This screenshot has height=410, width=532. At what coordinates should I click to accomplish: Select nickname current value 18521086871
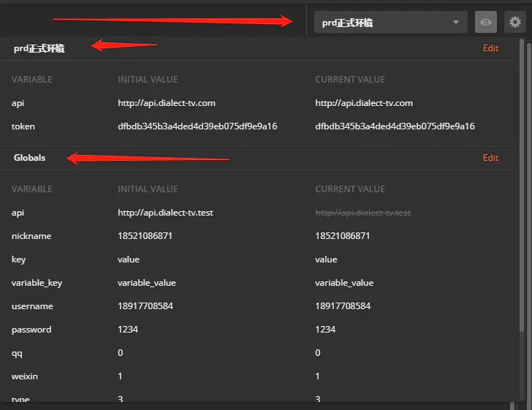tap(343, 236)
